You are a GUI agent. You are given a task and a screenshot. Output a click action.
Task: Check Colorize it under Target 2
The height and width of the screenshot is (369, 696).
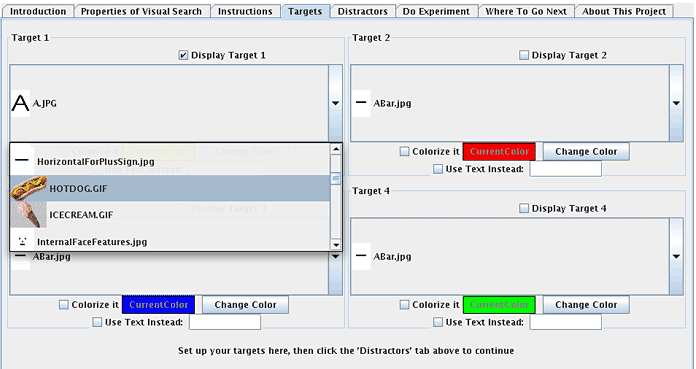(x=404, y=151)
